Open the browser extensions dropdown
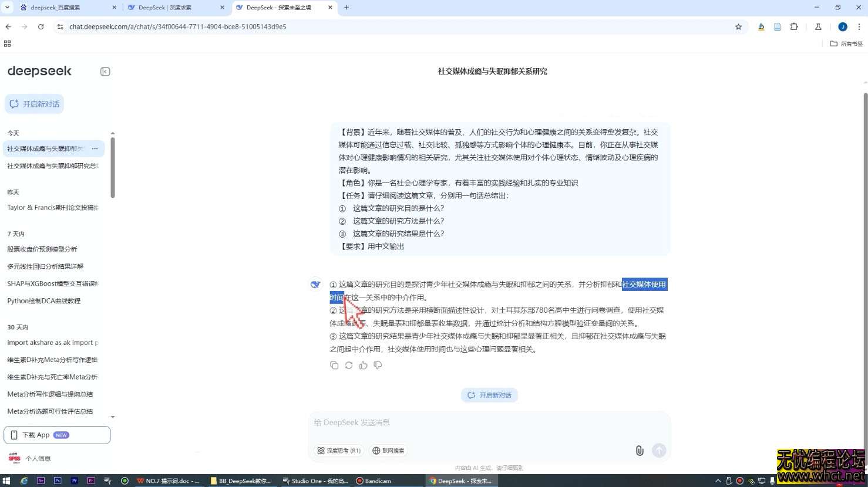The width and height of the screenshot is (868, 487). pos(795,26)
